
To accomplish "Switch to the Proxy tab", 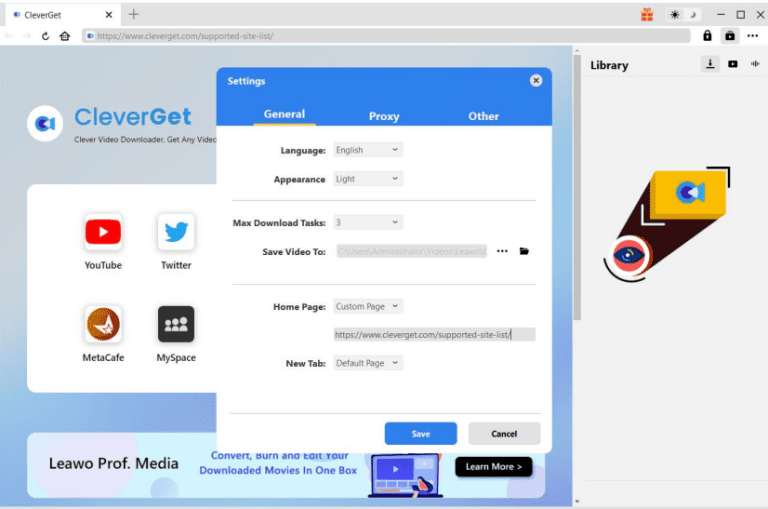I will (384, 116).
